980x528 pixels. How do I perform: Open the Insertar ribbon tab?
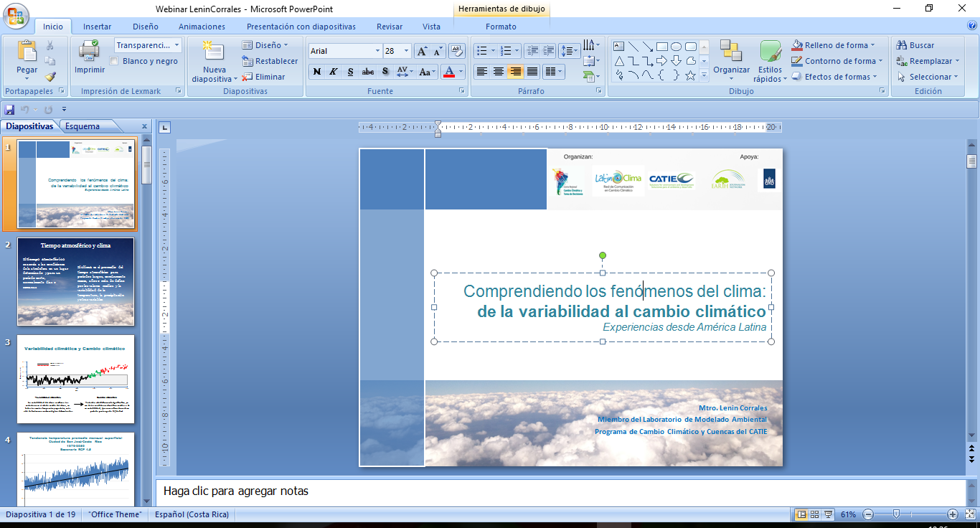pyautogui.click(x=97, y=27)
